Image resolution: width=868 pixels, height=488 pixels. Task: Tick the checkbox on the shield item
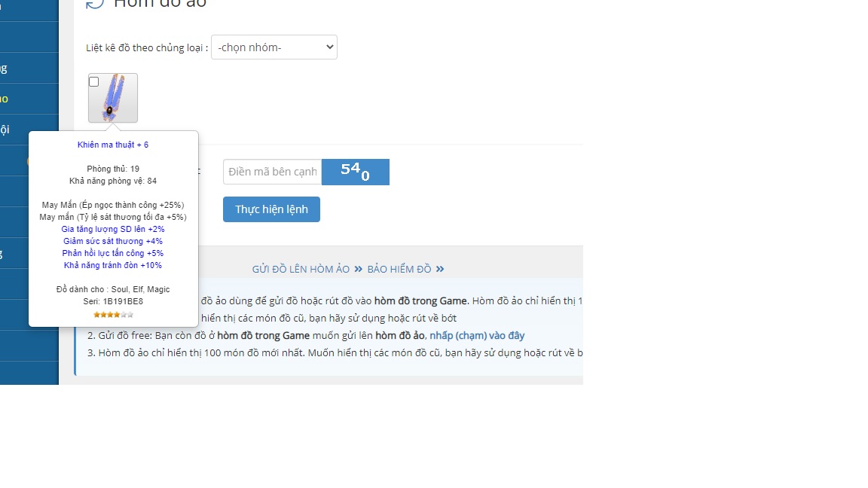94,82
